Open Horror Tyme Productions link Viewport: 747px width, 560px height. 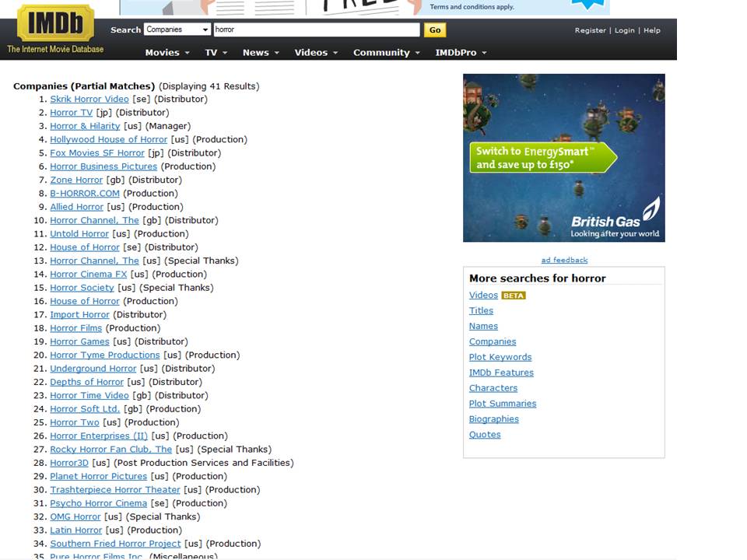point(105,355)
